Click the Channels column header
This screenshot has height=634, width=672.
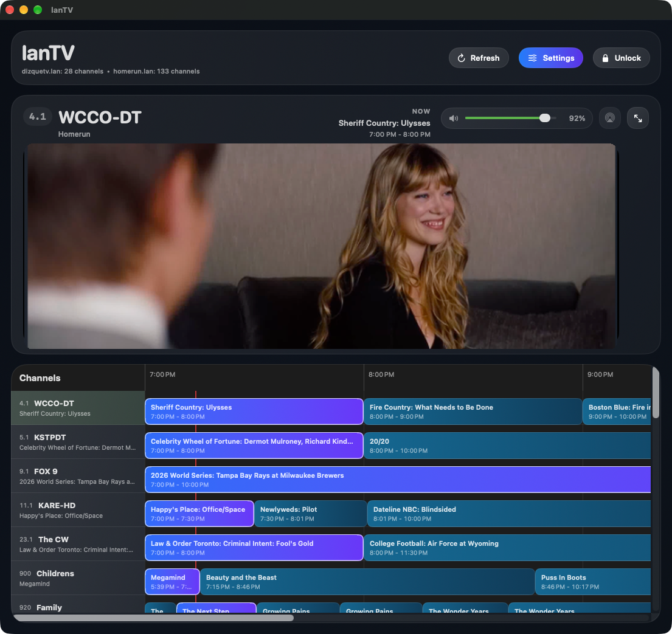point(40,378)
